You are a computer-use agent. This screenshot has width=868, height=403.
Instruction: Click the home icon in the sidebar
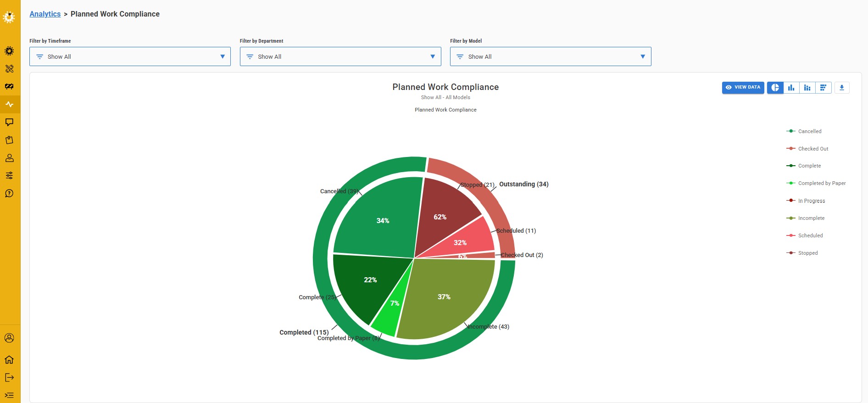pos(9,359)
